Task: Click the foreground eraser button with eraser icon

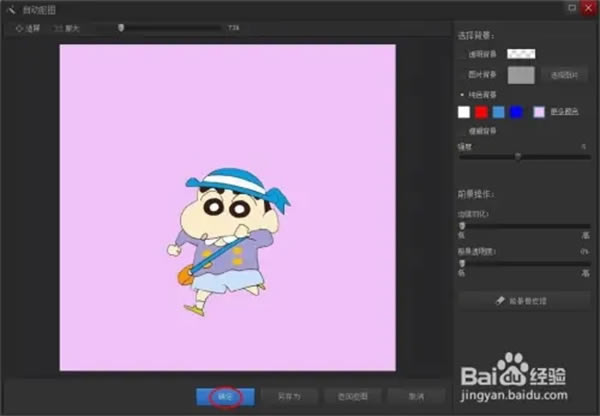Action: [x=523, y=301]
